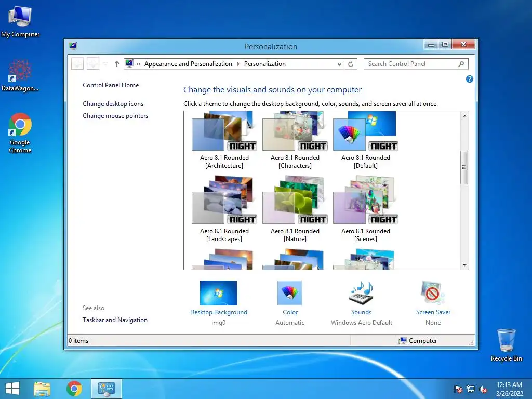Viewport: 532px width, 399px height.
Task: Show the taskbar clock and date
Action: (509, 389)
